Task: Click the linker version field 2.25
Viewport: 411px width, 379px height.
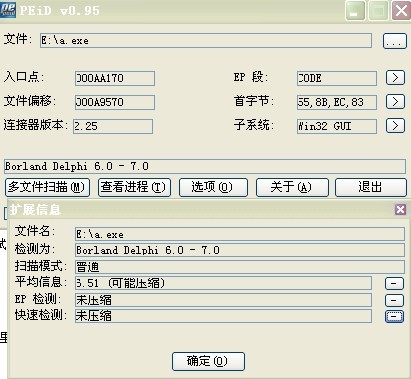Action: tap(113, 126)
